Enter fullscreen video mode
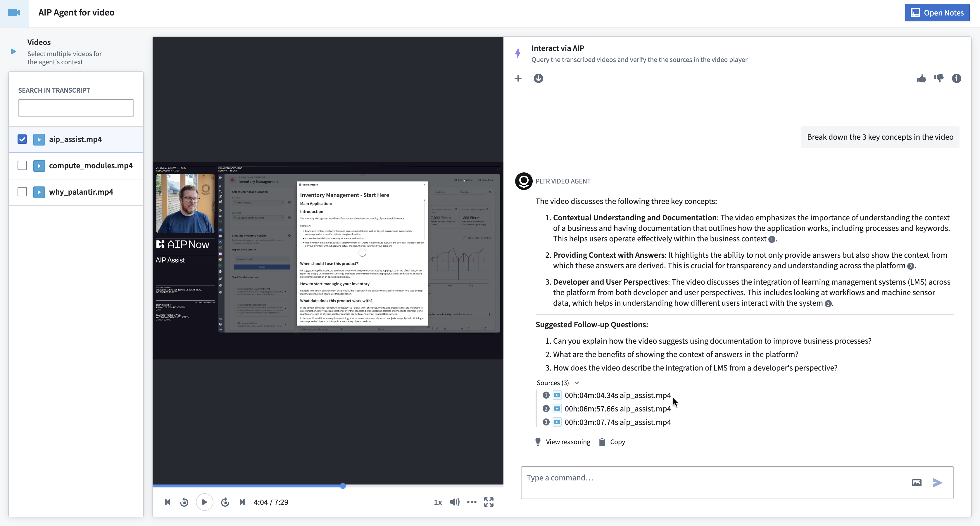 (489, 502)
